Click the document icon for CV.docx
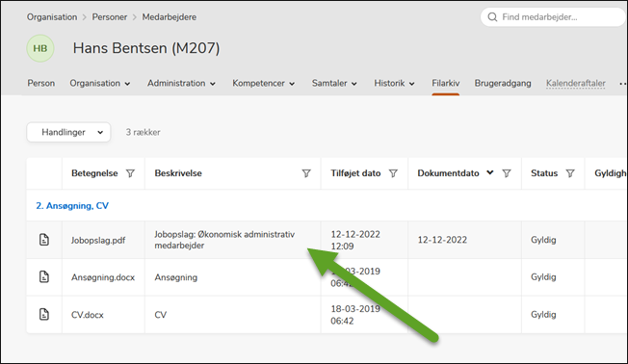This screenshot has height=364, width=628. click(44, 314)
